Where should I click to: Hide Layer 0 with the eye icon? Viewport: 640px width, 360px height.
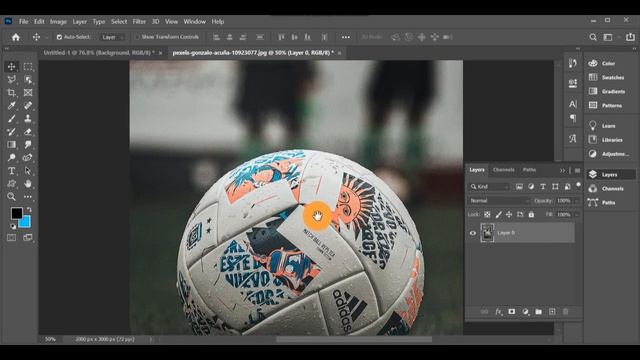[x=473, y=233]
